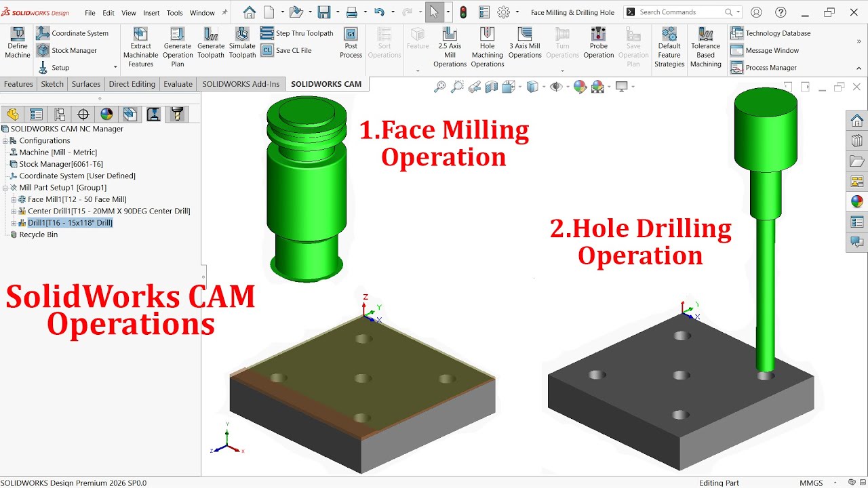This screenshot has width=868, height=488.
Task: Switch to Sketch tab
Action: coord(52,84)
